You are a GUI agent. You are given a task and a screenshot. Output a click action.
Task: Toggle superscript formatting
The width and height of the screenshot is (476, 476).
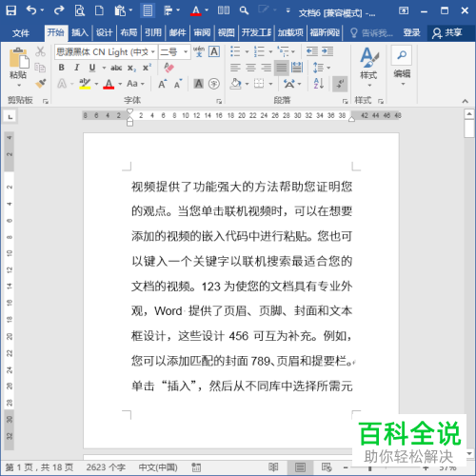click(147, 68)
